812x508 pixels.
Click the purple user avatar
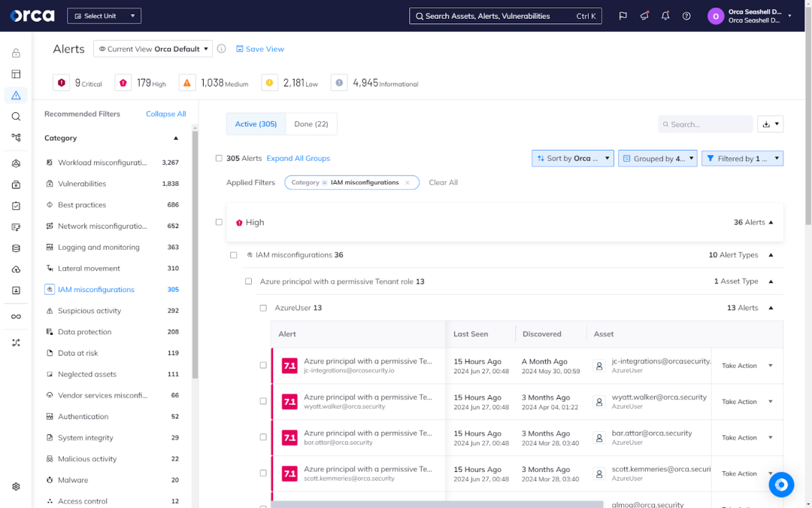pos(716,16)
